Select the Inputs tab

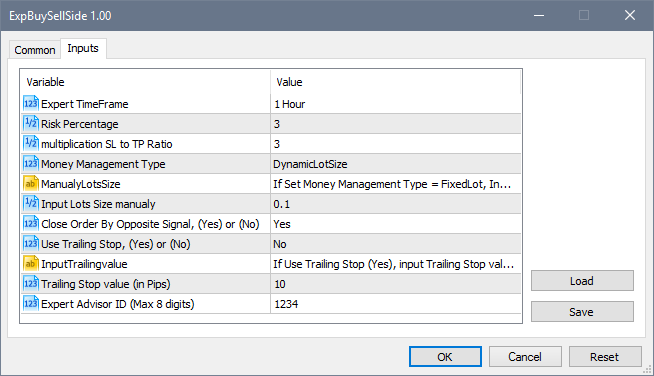point(83,48)
